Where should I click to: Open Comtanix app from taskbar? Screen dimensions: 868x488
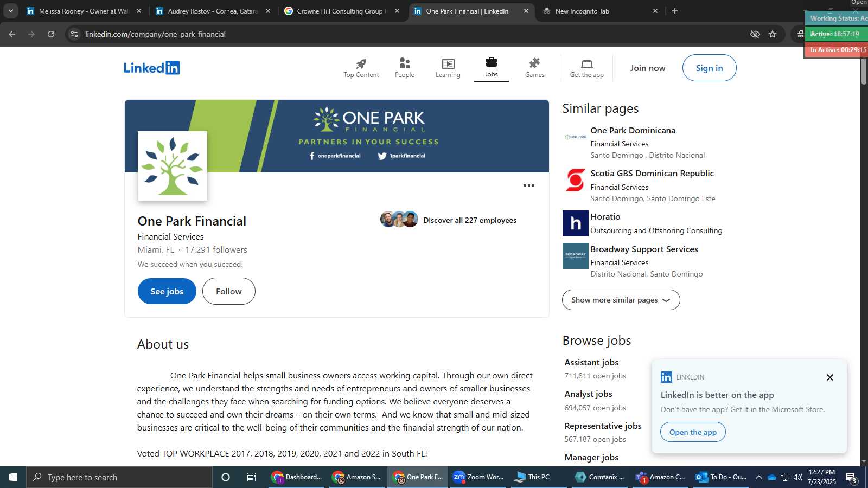(x=600, y=477)
